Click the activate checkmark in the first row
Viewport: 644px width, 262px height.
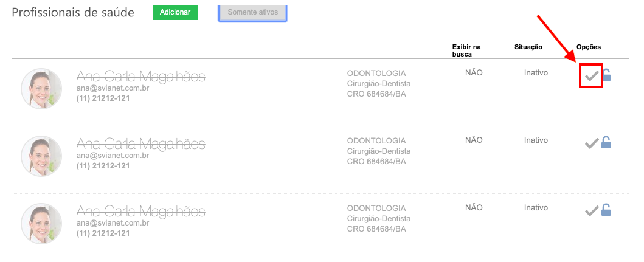591,76
